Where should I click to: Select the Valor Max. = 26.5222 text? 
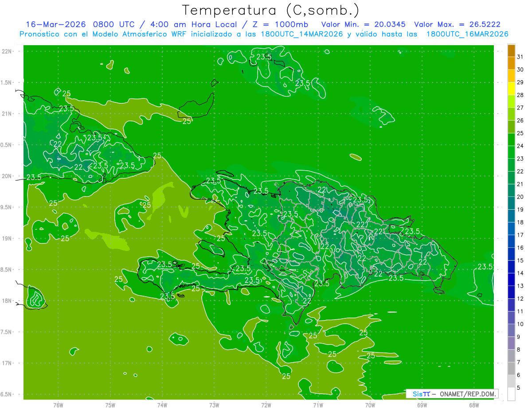pyautogui.click(x=457, y=24)
